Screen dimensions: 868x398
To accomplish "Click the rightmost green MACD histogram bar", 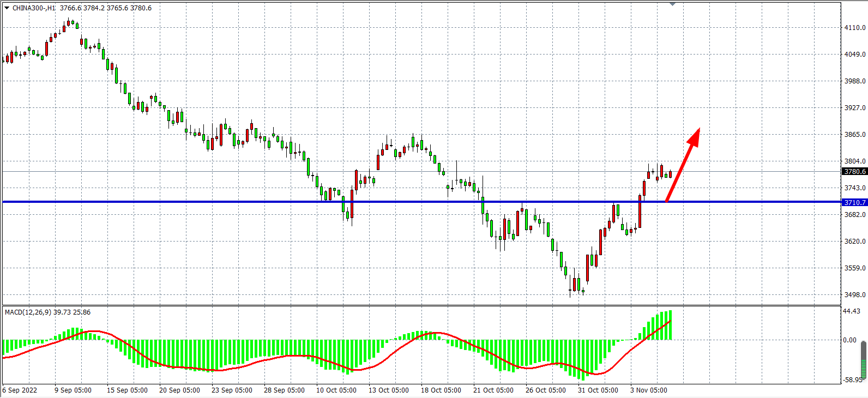I will coord(670,325).
